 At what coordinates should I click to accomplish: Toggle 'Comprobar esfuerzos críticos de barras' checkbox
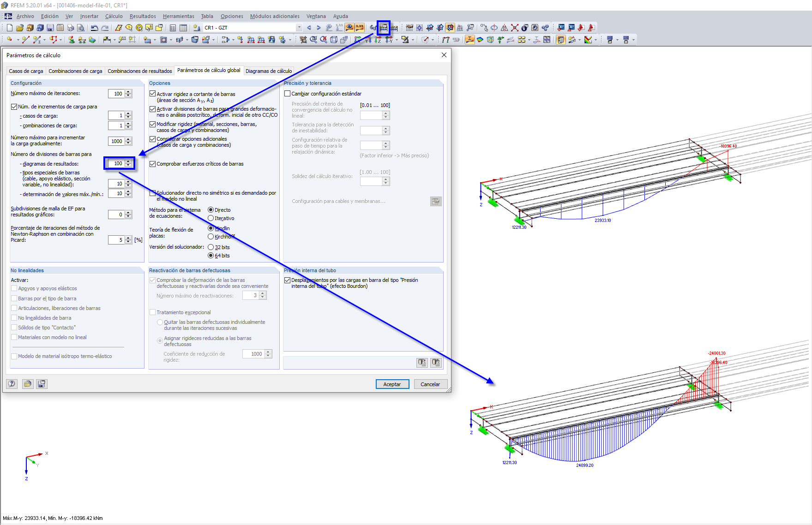[x=152, y=164]
